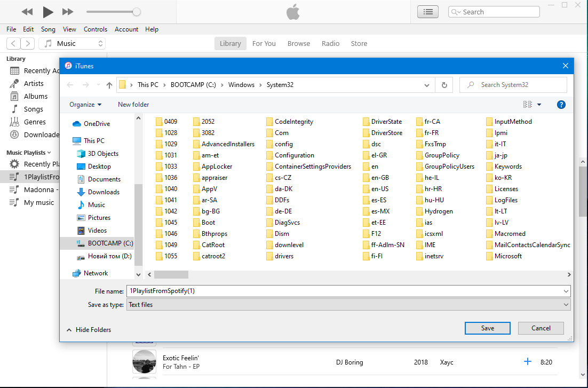This screenshot has width=588, height=388.
Task: Click BOOTCAMP (C:) in the address path
Action: coord(193,85)
